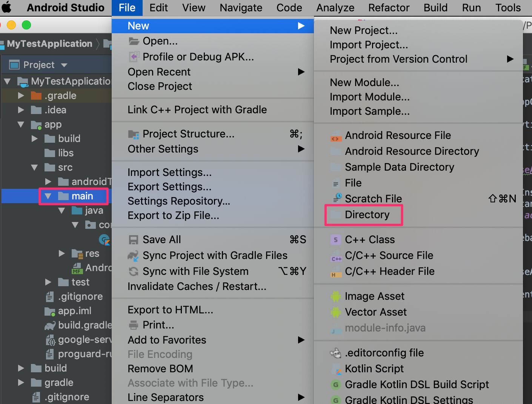
Task: Choose Directory from the New submenu
Action: [367, 215]
